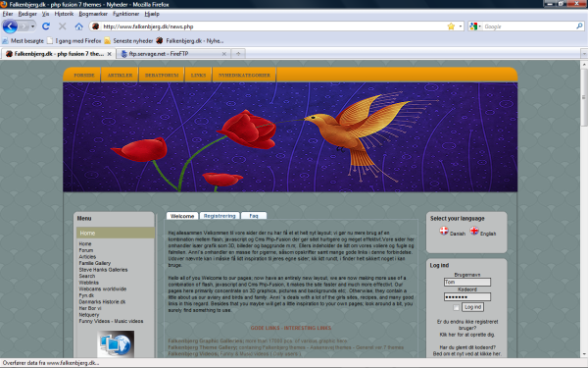The height and width of the screenshot is (368, 588).
Task: Go to the Home page icon
Action: [x=78, y=26]
